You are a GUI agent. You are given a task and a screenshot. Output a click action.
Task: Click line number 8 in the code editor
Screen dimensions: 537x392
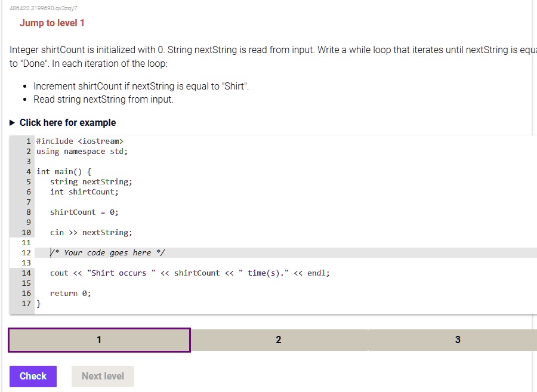pyautogui.click(x=27, y=212)
